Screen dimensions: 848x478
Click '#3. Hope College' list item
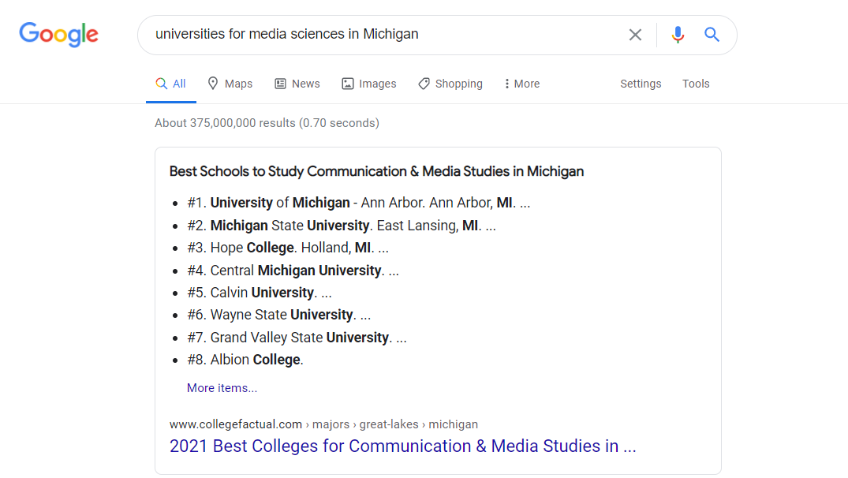pyautogui.click(x=288, y=248)
